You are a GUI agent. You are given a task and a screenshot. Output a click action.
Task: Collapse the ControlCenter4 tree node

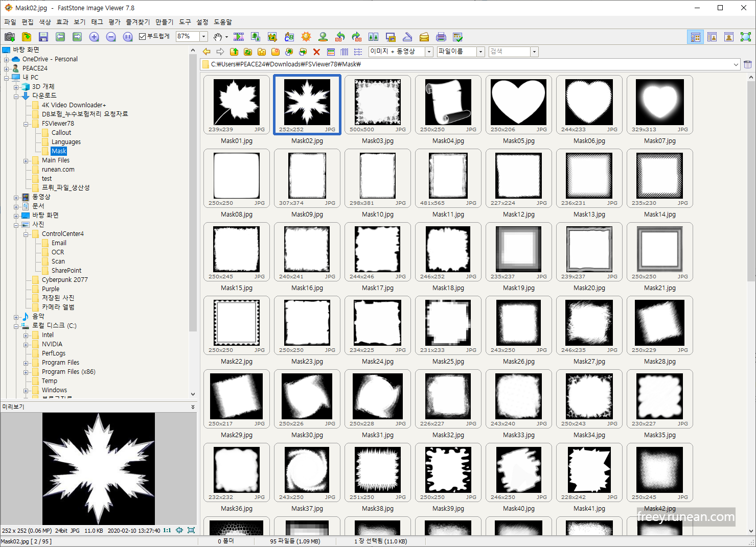26,234
